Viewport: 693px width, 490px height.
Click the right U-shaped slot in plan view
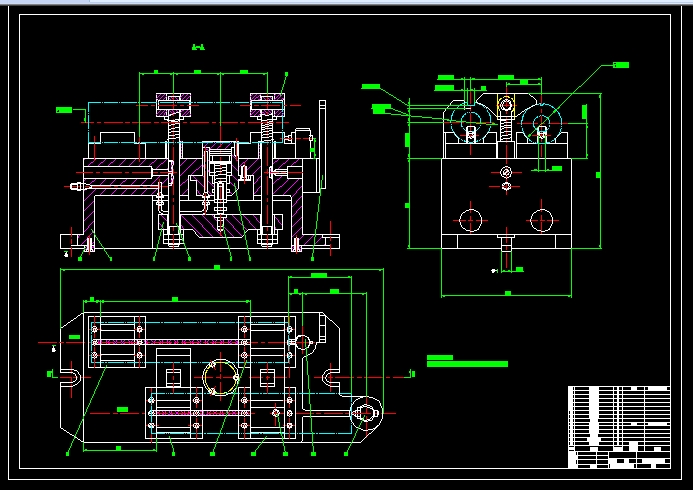pos(332,377)
